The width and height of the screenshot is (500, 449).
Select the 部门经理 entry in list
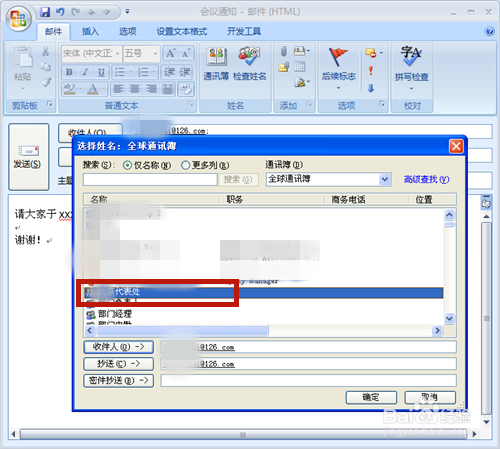coord(115,314)
